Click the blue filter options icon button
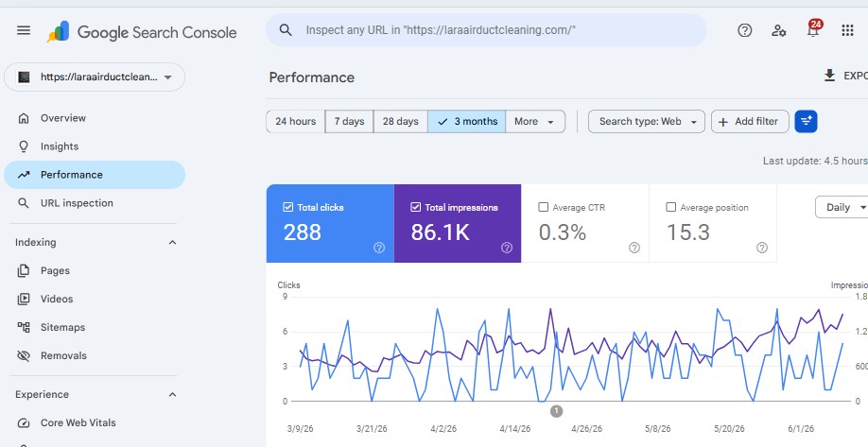The height and width of the screenshot is (447, 868). click(806, 121)
